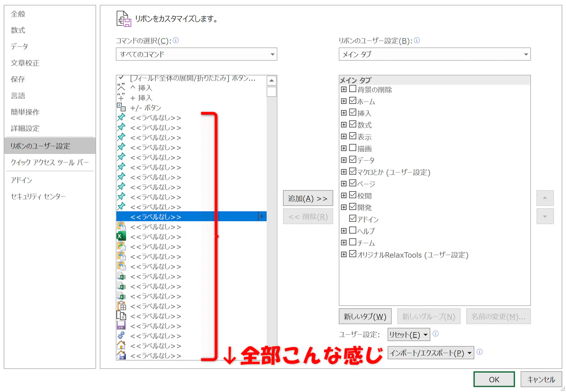Click submenu arrow on highlighted ラベルなし row
The image size is (566, 392).
click(x=262, y=216)
